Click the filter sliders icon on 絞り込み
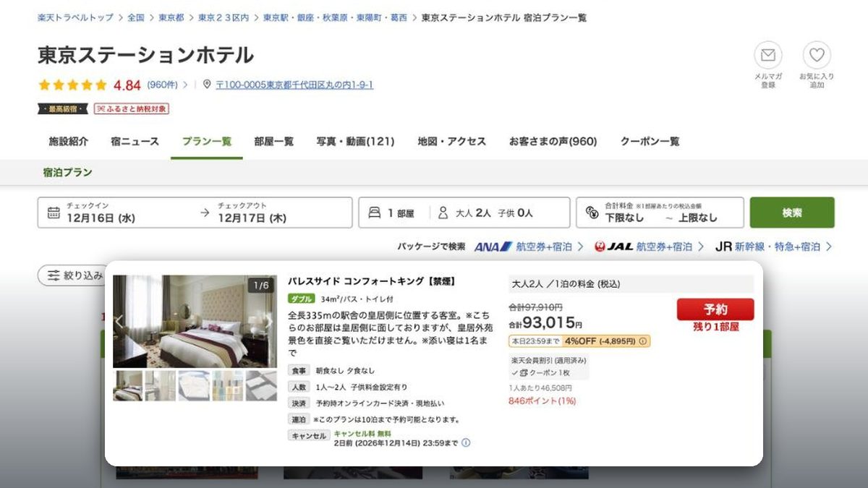 [x=54, y=275]
